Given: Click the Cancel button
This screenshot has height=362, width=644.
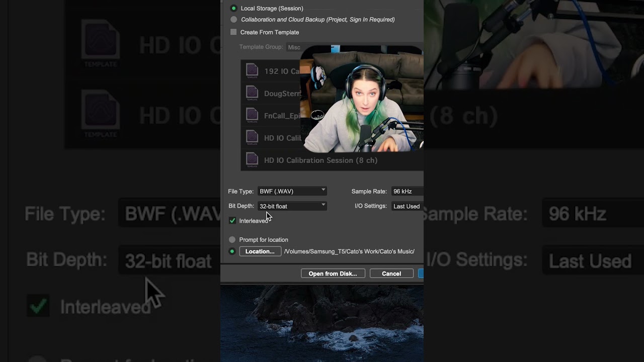Looking at the screenshot, I should tap(391, 274).
